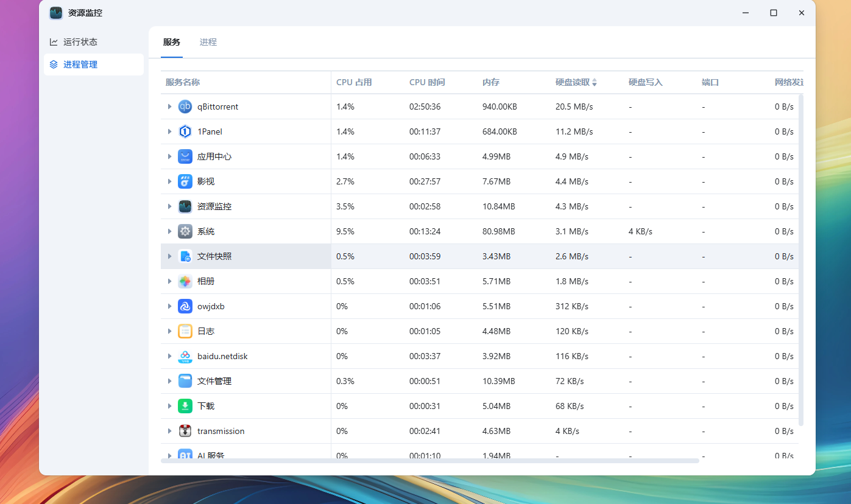Expand the 应用中心 service row
Image resolution: width=851 pixels, height=504 pixels.
[x=169, y=156]
